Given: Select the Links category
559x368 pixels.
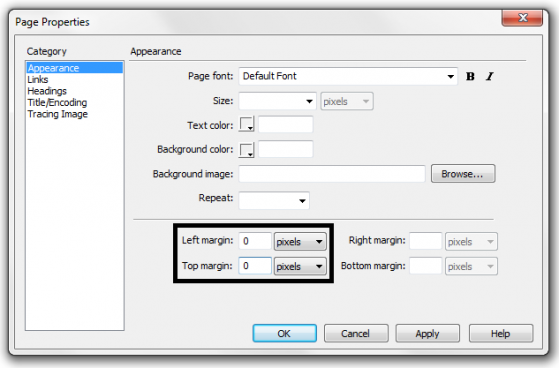Looking at the screenshot, I should coord(38,80).
